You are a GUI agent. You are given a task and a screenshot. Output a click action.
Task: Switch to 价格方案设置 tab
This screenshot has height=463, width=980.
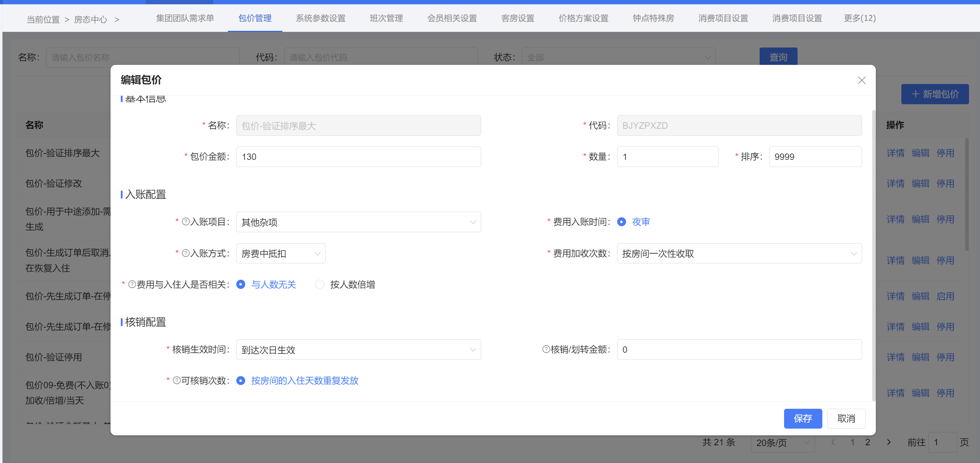click(x=583, y=18)
